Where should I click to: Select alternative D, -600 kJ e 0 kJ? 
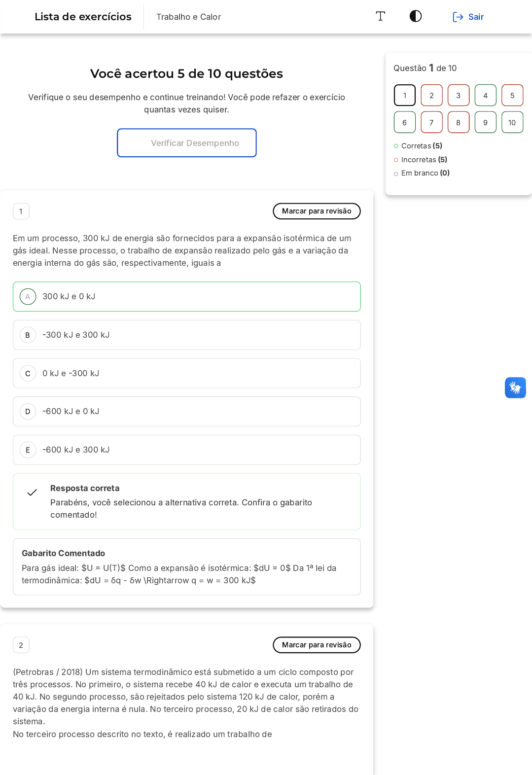[x=186, y=412]
